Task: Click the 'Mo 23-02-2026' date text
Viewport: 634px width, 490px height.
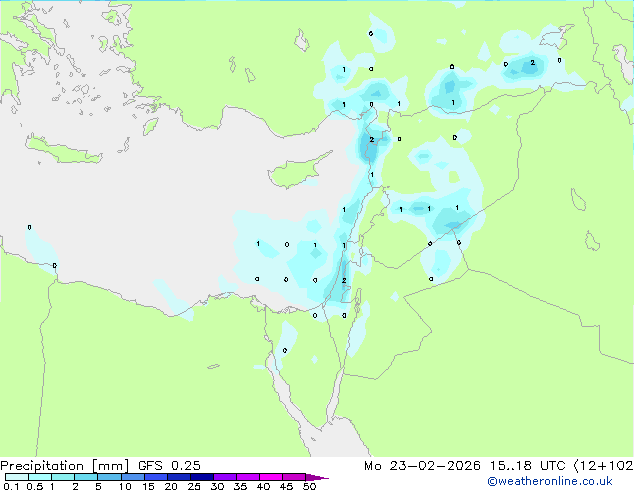Action: click(422, 466)
